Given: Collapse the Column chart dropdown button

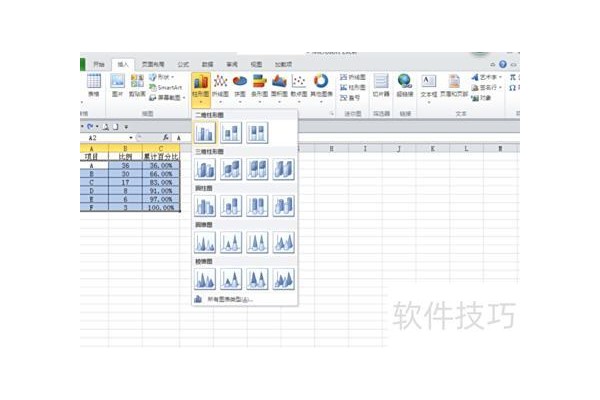Looking at the screenshot, I should click(201, 89).
